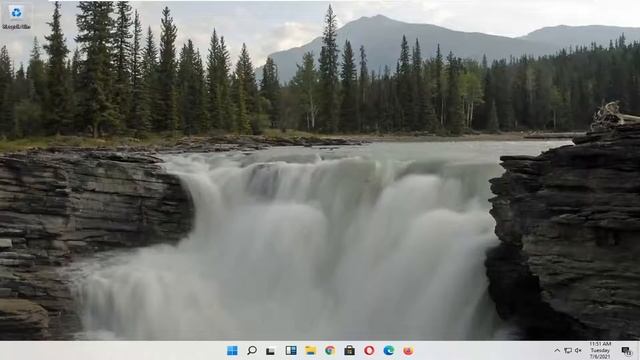Viewport: 640px width, 360px height.
Task: Click the muted volume tray icon
Action: click(578, 351)
